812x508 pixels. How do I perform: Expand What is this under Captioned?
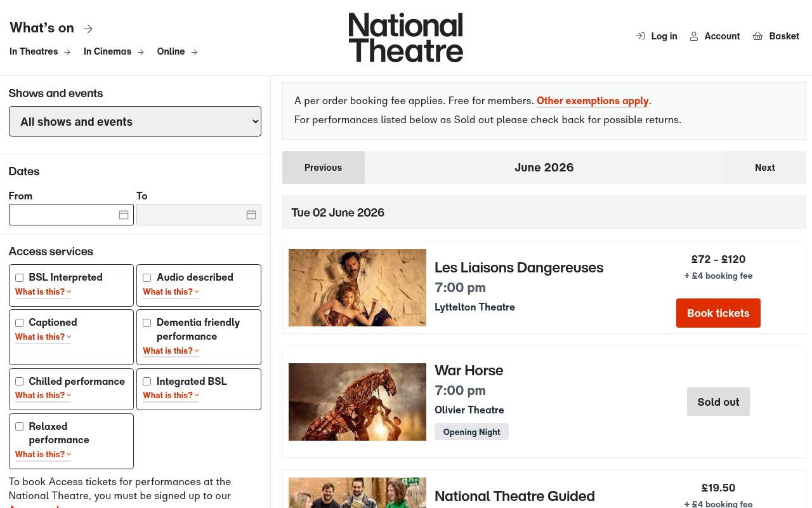pyautogui.click(x=43, y=337)
